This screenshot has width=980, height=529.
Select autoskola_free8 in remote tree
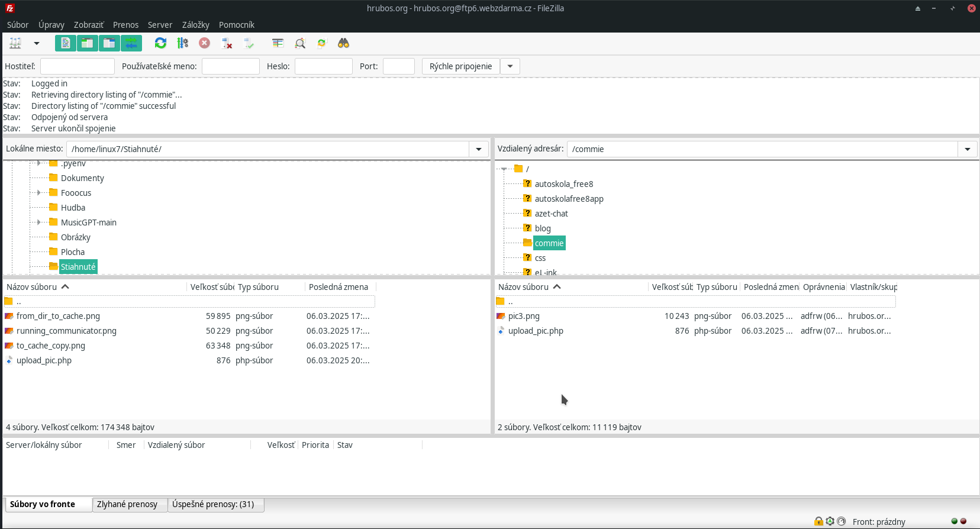click(x=563, y=184)
